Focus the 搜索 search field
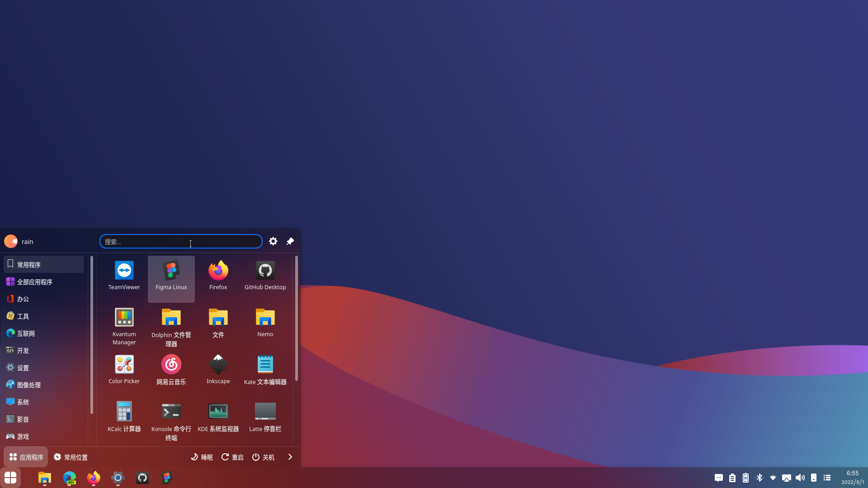The width and height of the screenshot is (868, 488). pos(181,241)
